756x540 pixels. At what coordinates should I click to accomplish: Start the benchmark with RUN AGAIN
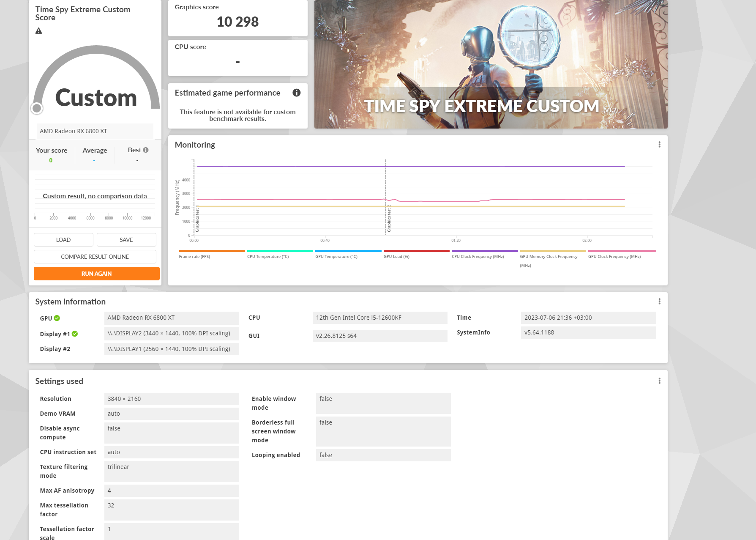click(x=97, y=274)
